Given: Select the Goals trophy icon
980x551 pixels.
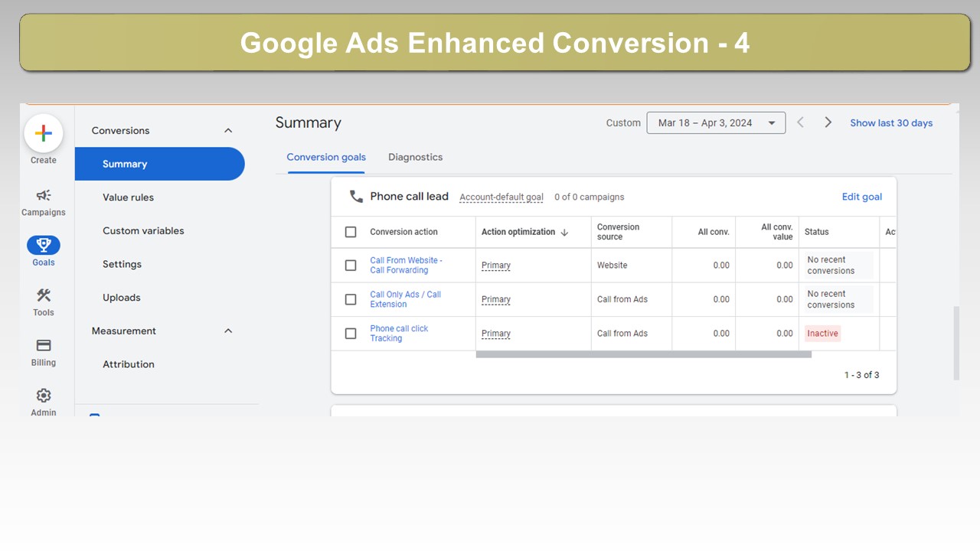Looking at the screenshot, I should [x=44, y=245].
